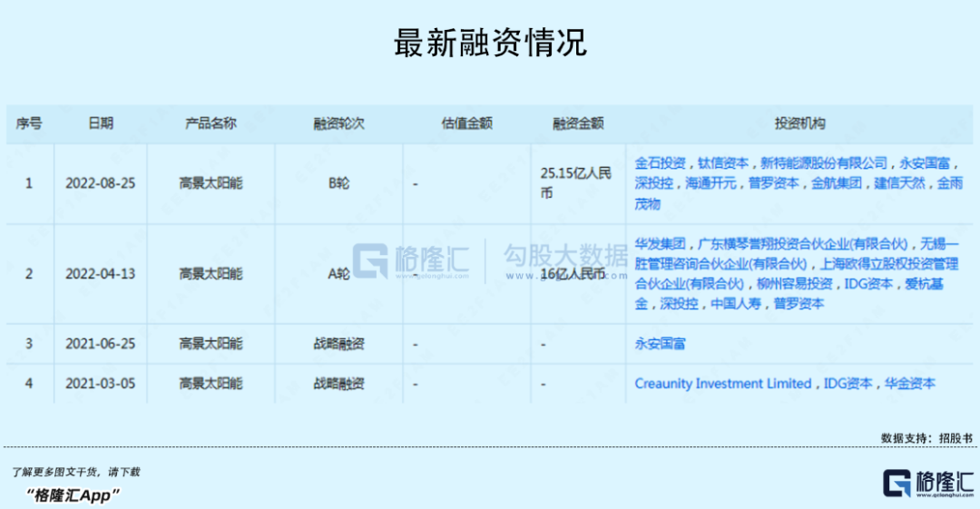This screenshot has width=980, height=509.
Task: Open the 金石投资 investor link
Action: point(660,163)
